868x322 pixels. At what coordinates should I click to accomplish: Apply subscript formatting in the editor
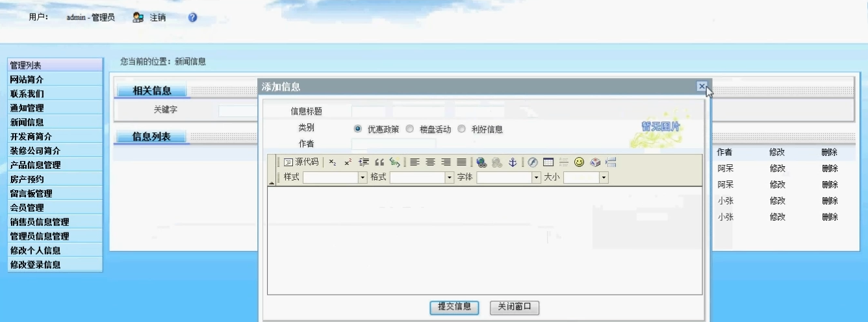click(333, 162)
